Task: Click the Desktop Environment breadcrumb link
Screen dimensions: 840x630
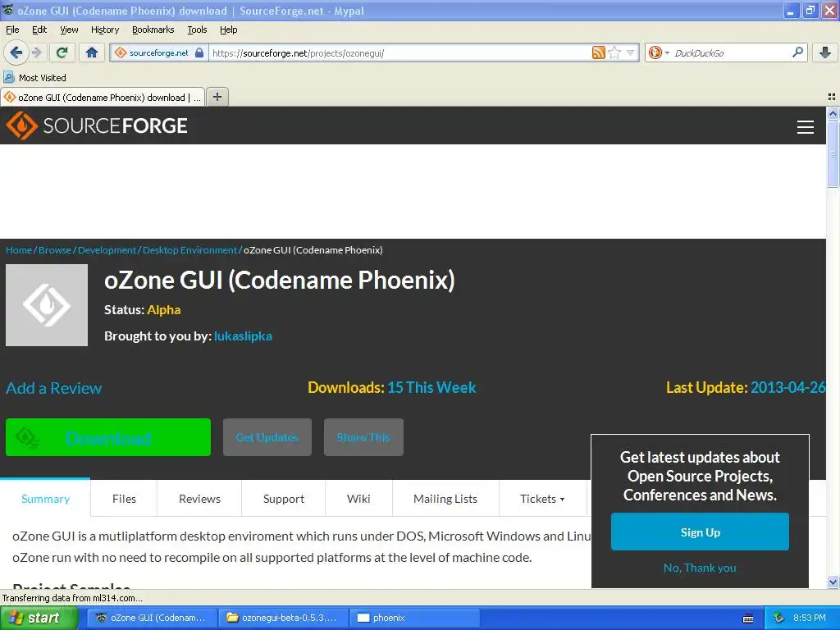Action: [x=189, y=250]
